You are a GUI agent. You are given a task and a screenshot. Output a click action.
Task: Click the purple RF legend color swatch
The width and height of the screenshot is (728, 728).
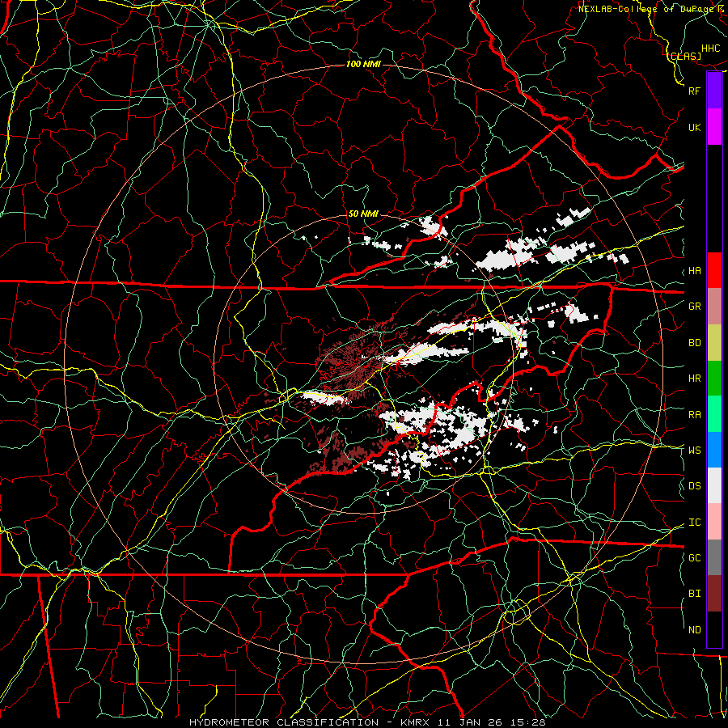(714, 91)
